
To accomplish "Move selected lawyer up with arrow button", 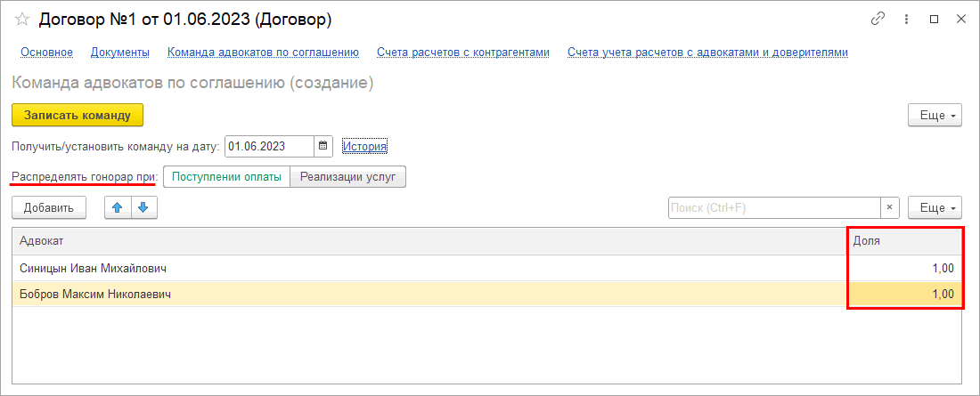I will [x=118, y=207].
